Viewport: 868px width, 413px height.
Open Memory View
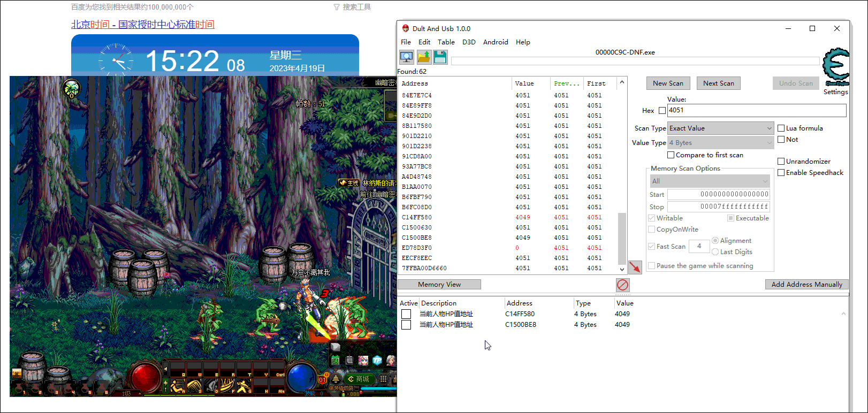click(439, 285)
